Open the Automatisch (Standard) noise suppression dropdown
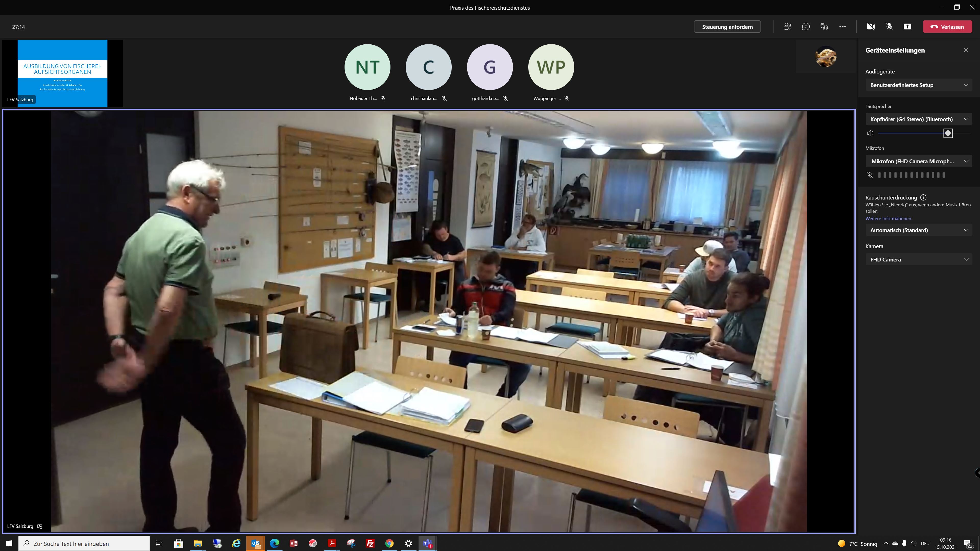Screen dimensions: 980x551 918,230
